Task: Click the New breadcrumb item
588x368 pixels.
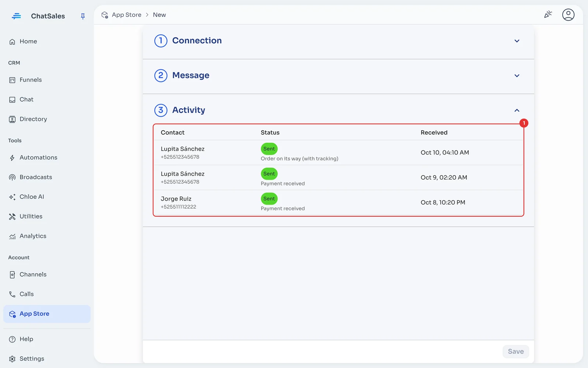Action: [x=159, y=15]
